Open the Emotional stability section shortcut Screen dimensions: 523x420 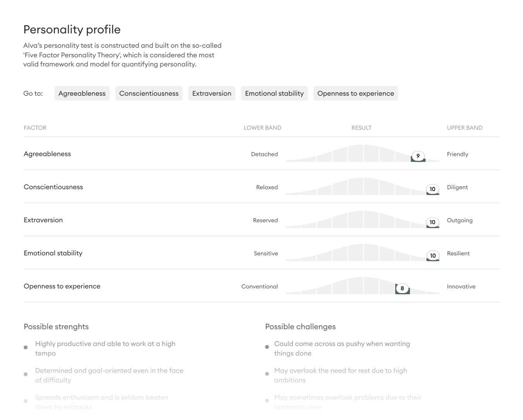pos(274,93)
